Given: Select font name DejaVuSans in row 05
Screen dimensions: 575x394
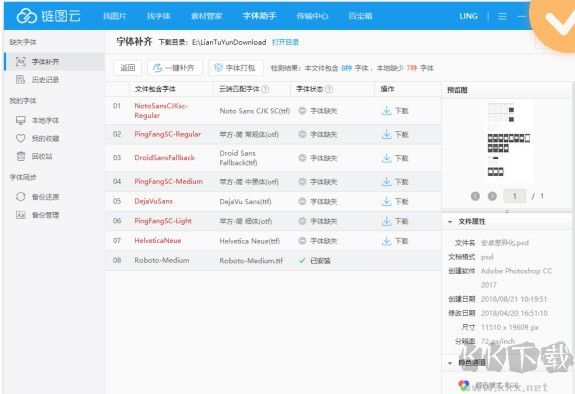Looking at the screenshot, I should point(153,201).
